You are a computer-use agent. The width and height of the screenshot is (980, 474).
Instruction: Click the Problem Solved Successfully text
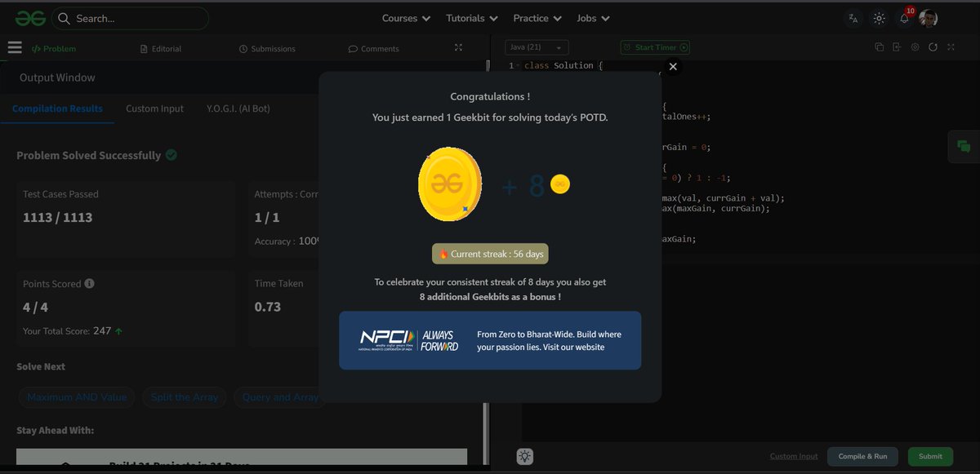[x=89, y=155]
